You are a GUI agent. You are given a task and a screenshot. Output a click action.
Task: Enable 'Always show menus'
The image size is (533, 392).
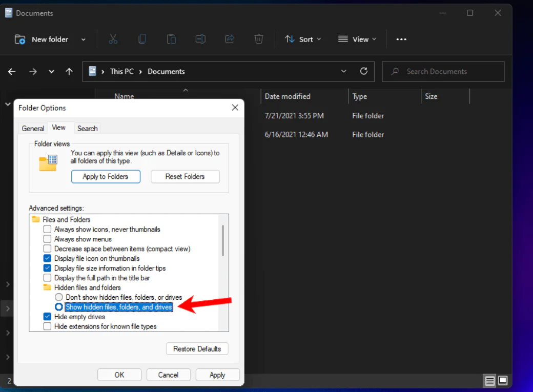(x=47, y=239)
